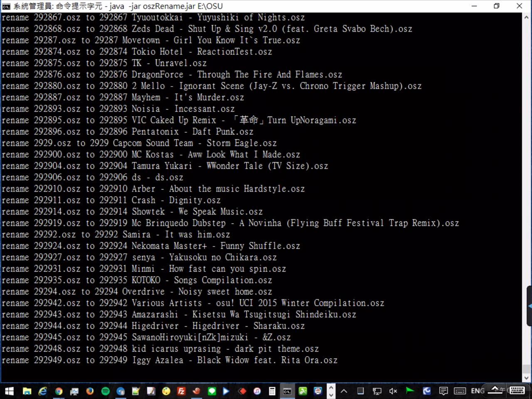Launch Internet Explorer from the taskbar
Image resolution: width=532 pixels, height=399 pixels.
[x=43, y=391]
